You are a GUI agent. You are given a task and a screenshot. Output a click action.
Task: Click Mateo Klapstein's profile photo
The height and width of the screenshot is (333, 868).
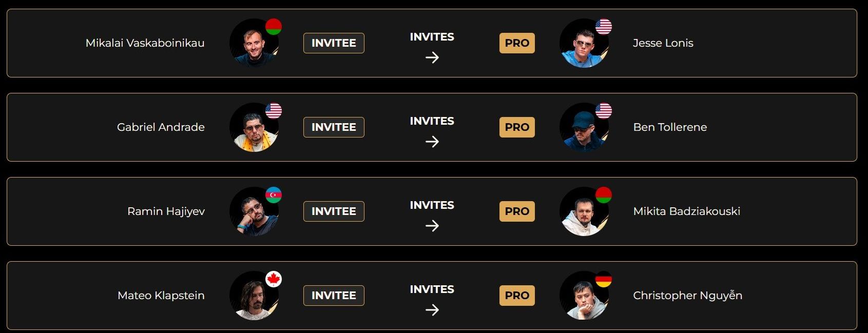[x=254, y=296]
